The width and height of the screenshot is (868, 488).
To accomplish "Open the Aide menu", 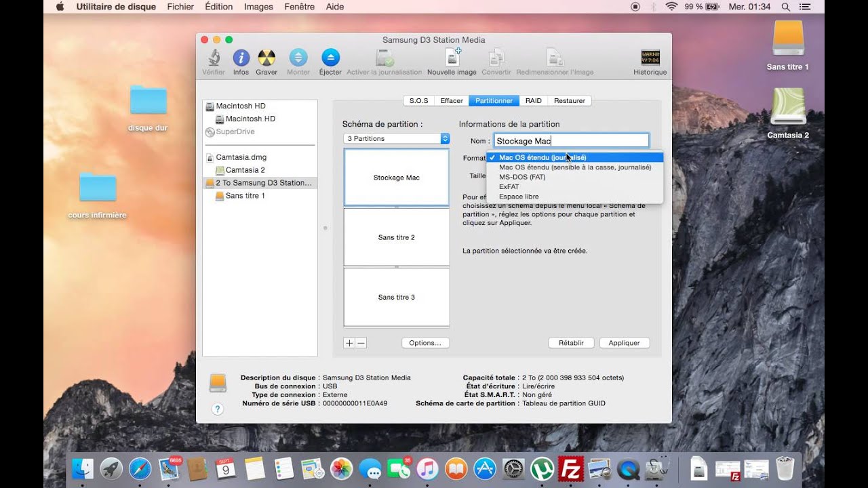I will click(x=335, y=7).
